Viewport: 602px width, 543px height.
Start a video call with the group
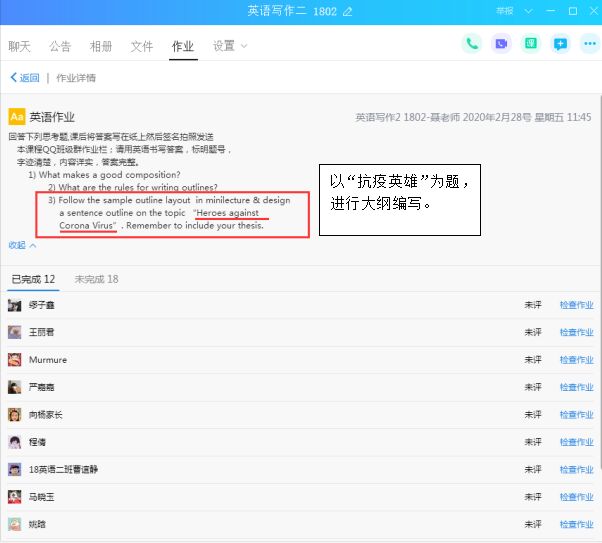pos(501,44)
